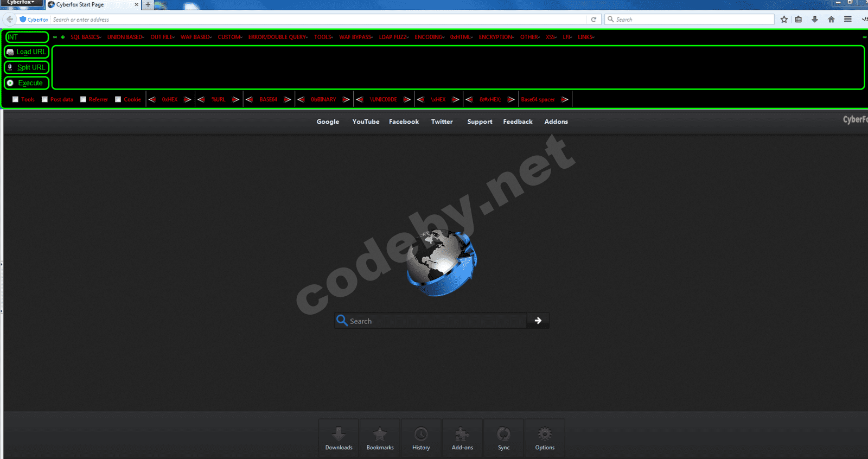Image resolution: width=868 pixels, height=459 pixels.
Task: Expand the ERROR/DOUBLE QUERY dropdown
Action: point(278,37)
